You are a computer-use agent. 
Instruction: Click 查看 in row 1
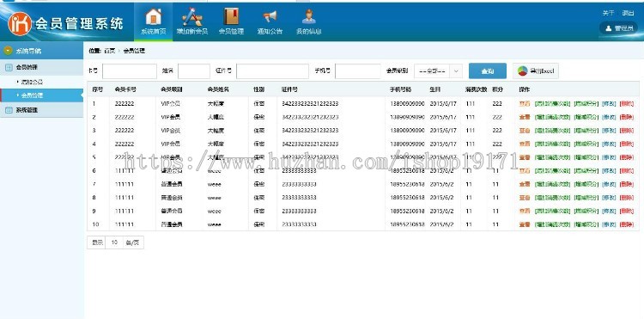[x=525, y=103]
